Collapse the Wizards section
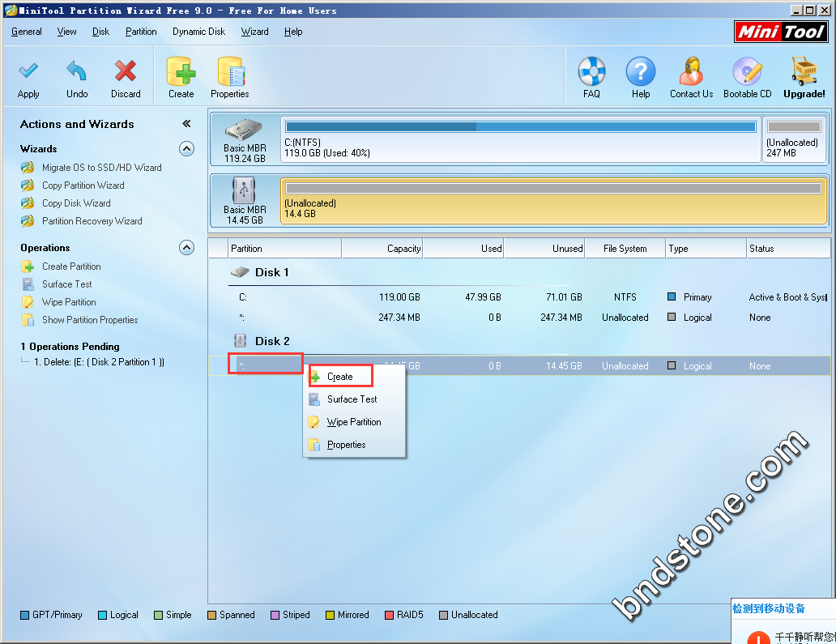Image resolution: width=836 pixels, height=644 pixels. point(186,149)
